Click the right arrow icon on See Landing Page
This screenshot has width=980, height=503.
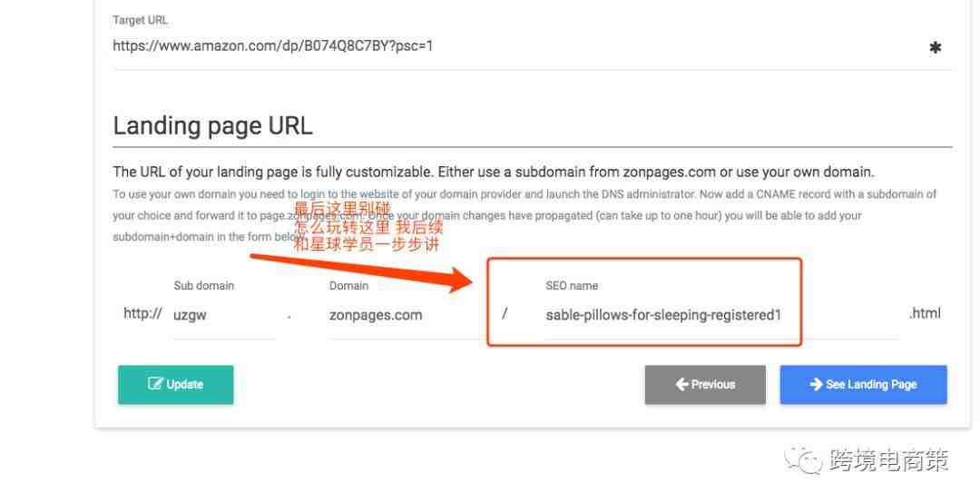coord(816,384)
